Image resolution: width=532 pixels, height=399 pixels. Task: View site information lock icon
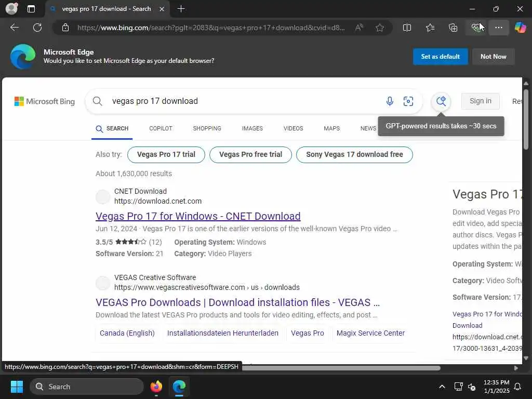pos(65,28)
